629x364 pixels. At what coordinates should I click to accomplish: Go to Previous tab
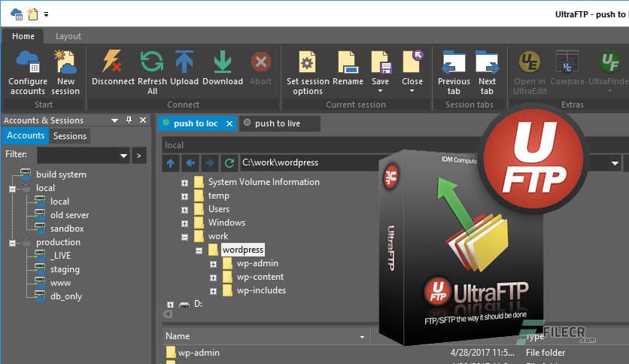click(x=454, y=73)
